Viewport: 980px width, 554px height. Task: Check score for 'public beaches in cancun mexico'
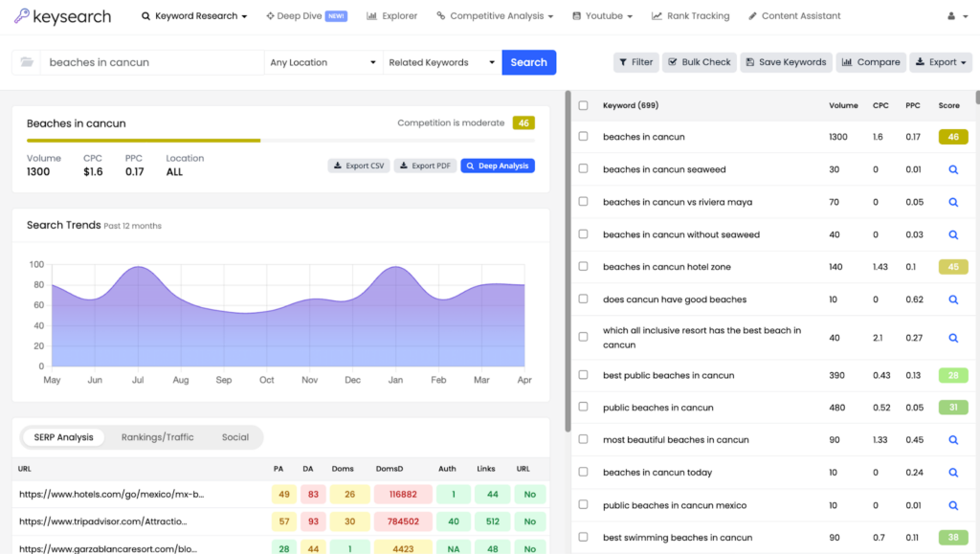point(953,505)
